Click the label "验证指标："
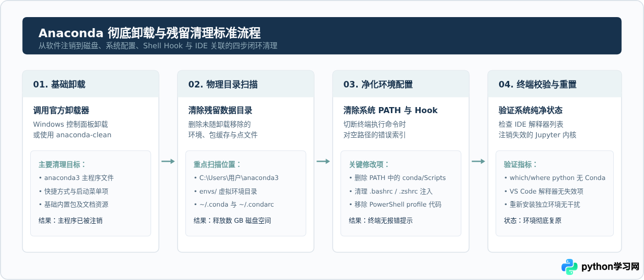 pyautogui.click(x=520, y=164)
